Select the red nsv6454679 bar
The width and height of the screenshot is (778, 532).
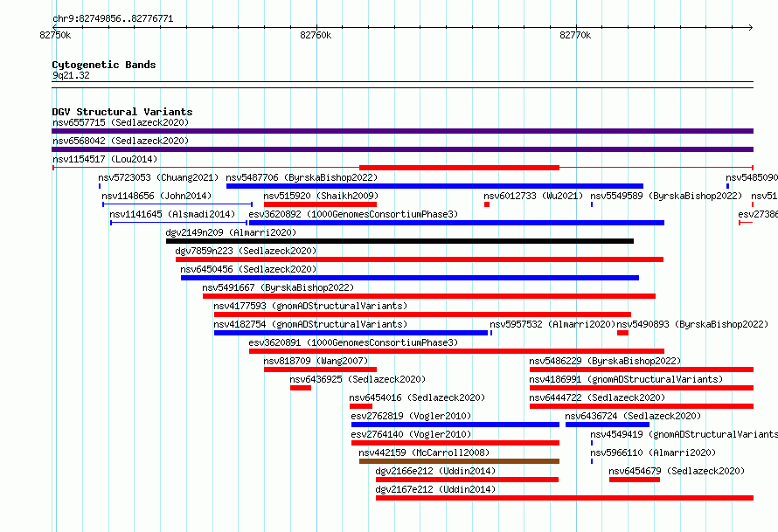(x=635, y=480)
